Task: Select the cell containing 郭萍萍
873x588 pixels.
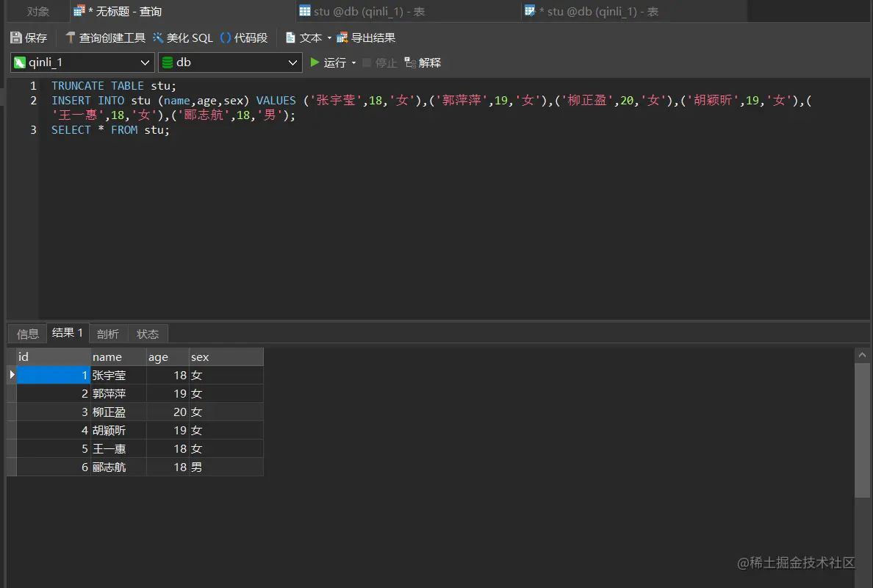Action: point(118,394)
